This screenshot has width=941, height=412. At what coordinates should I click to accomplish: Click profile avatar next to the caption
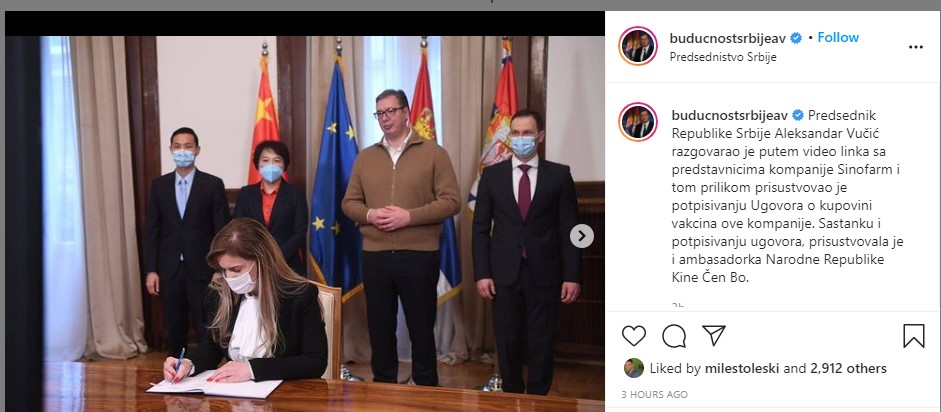[x=638, y=122]
